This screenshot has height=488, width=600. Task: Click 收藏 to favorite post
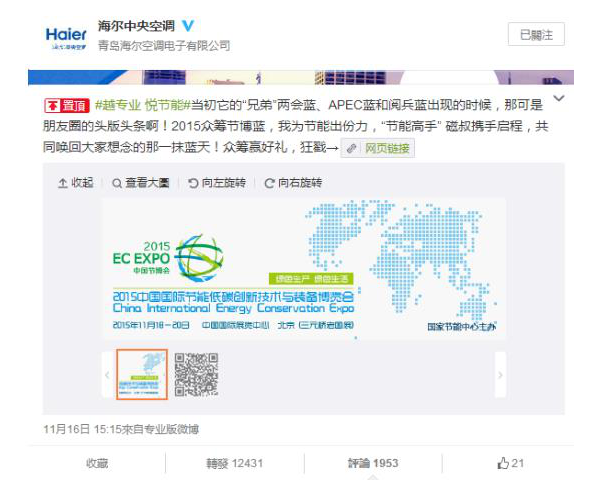(97, 463)
